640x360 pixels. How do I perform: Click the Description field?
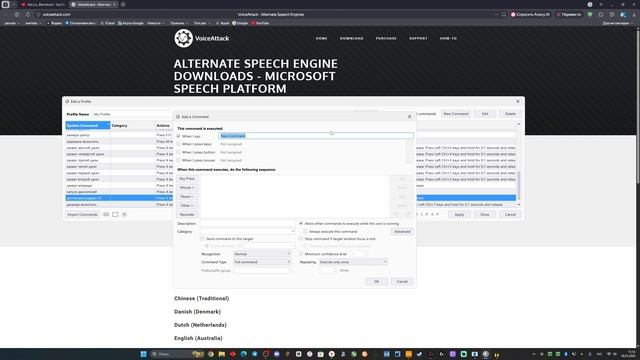(x=247, y=224)
